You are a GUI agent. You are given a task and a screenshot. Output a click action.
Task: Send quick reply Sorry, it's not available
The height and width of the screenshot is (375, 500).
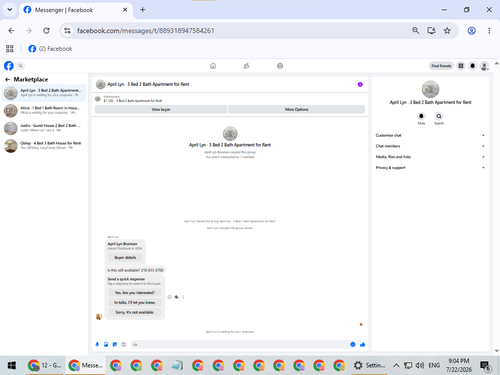tap(135, 312)
